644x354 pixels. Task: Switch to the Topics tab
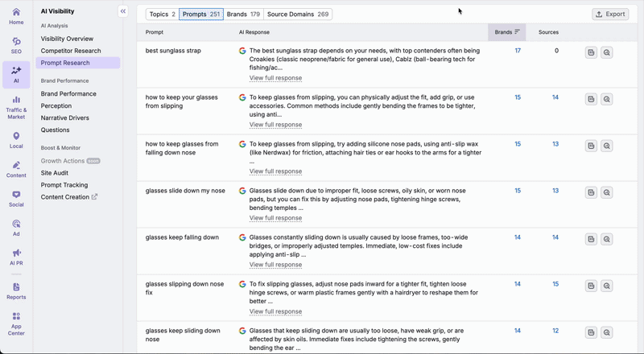162,14
